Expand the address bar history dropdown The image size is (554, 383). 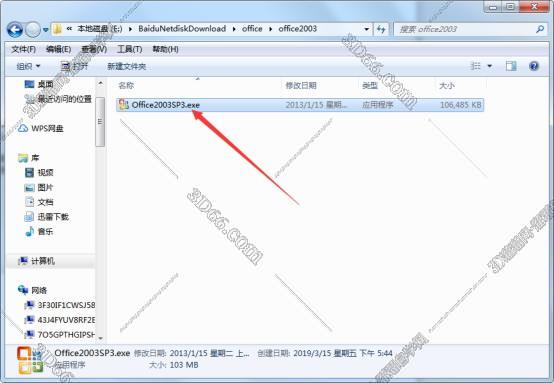[x=366, y=29]
